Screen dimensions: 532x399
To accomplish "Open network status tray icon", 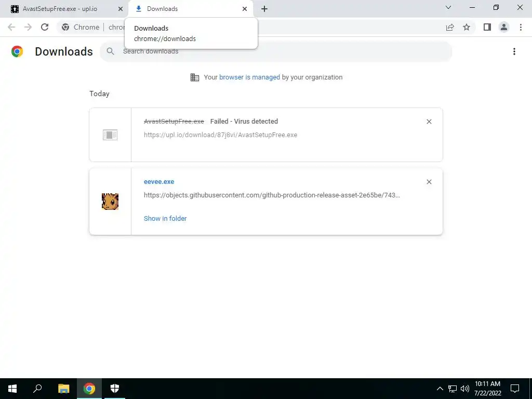I will [453, 389].
